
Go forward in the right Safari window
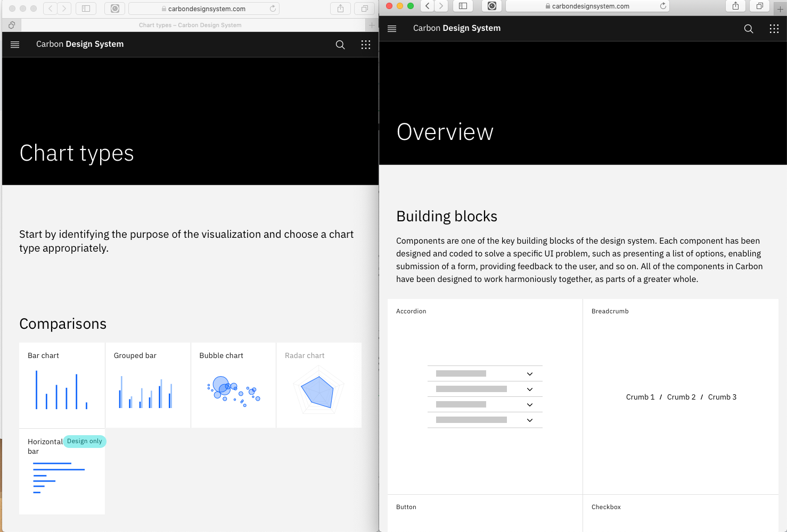pos(441,6)
